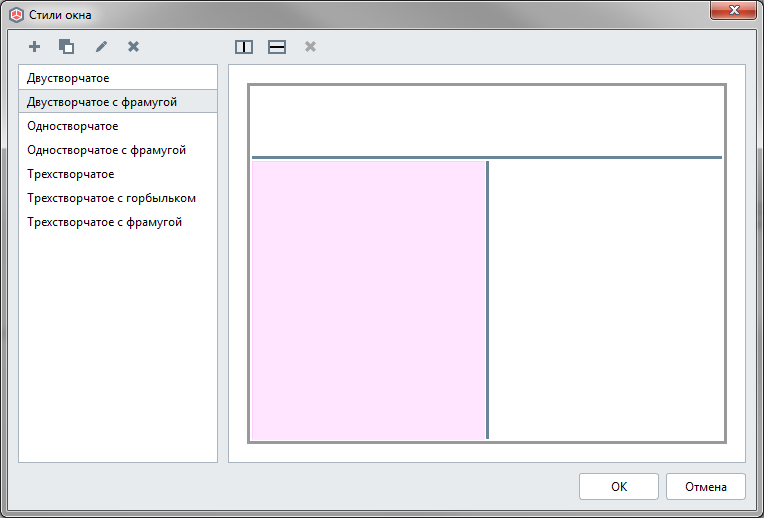
Task: Split the pane horizontally
Action: coord(277,47)
